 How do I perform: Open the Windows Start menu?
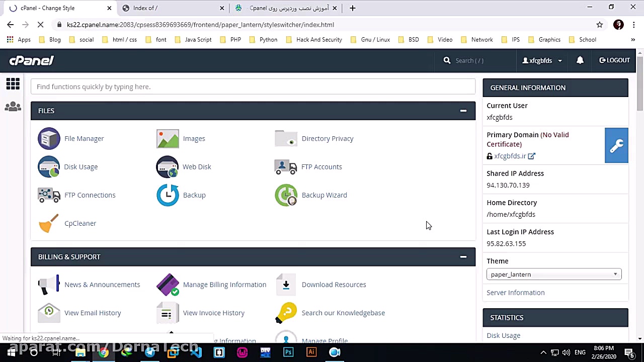[11, 352]
